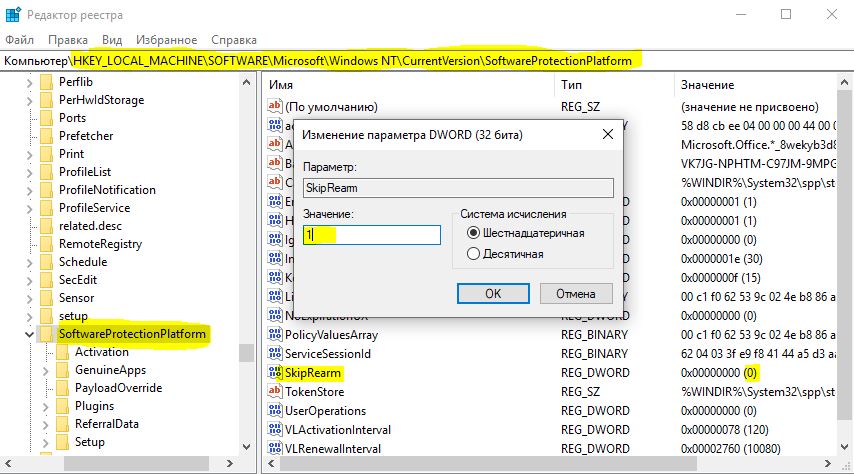
Task: Click the tree pane vertical scrollbar thumb
Action: 246,353
